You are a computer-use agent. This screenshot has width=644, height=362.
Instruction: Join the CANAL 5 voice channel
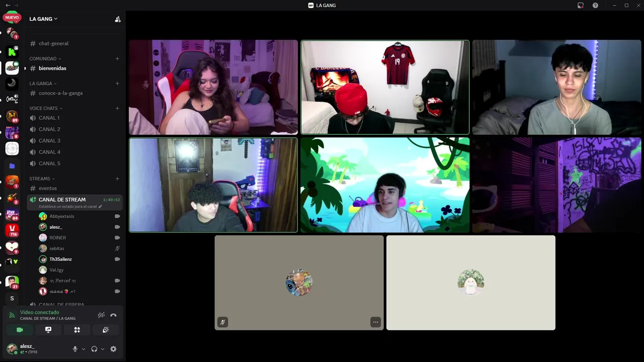(x=75, y=163)
